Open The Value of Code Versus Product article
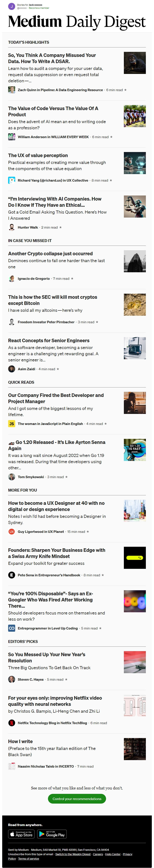Viewport: 154px width, 868px height. click(x=53, y=111)
